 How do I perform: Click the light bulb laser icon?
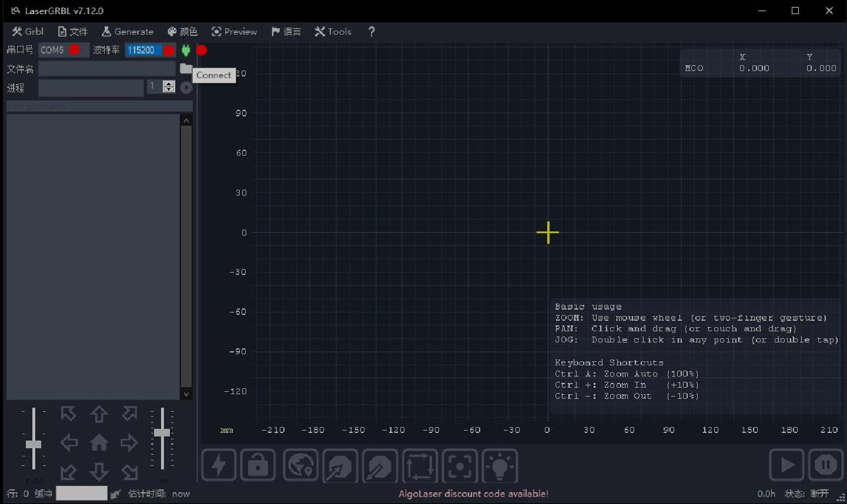pyautogui.click(x=500, y=466)
